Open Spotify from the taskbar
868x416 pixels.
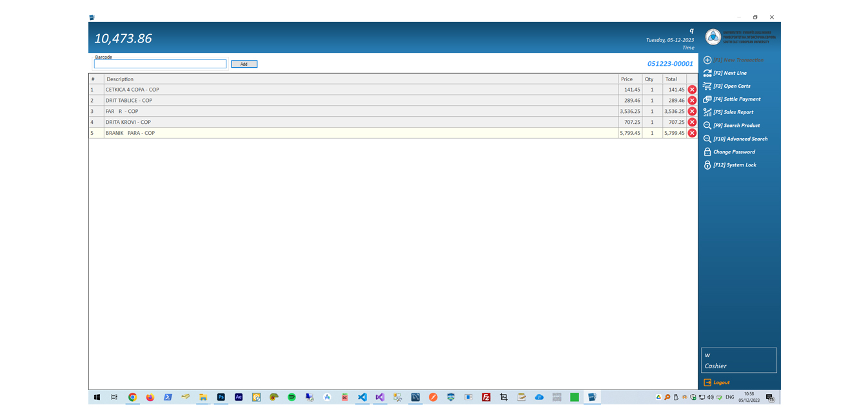coord(291,397)
